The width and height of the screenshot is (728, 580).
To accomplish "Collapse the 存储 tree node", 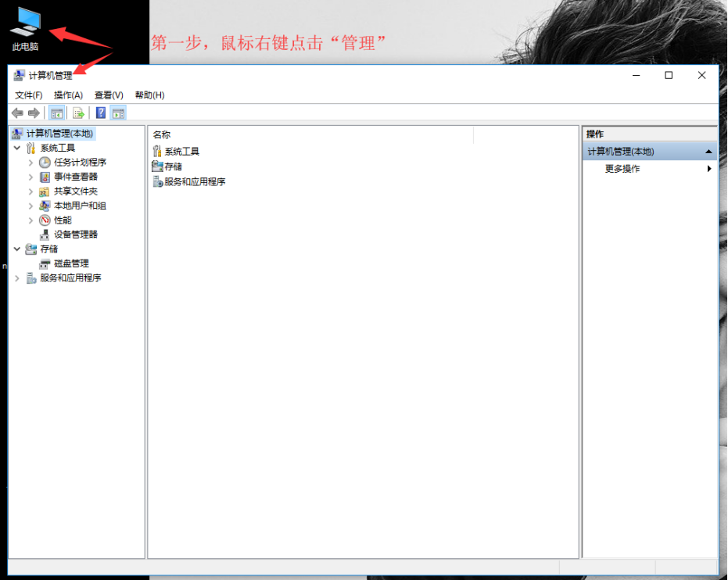I will (17, 249).
